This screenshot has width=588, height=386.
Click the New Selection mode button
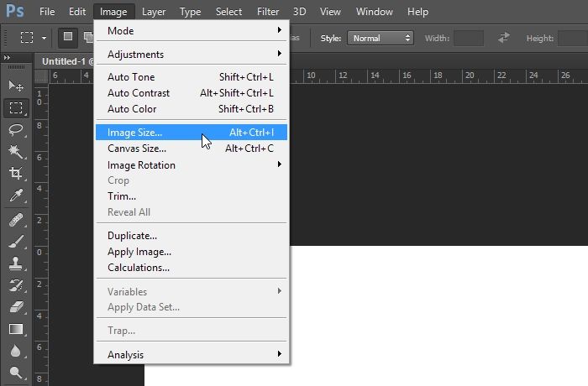pos(68,37)
